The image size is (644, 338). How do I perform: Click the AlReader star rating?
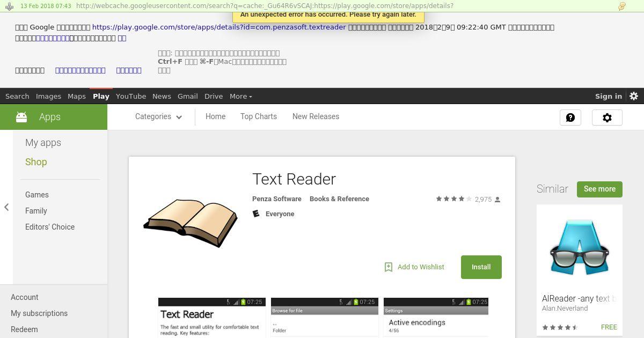point(560,327)
